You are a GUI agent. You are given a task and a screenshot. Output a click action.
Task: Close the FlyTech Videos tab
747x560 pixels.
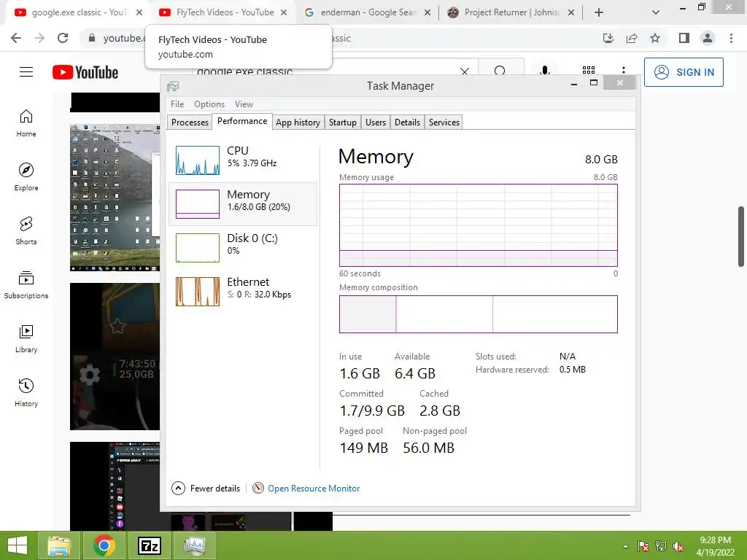[284, 12]
